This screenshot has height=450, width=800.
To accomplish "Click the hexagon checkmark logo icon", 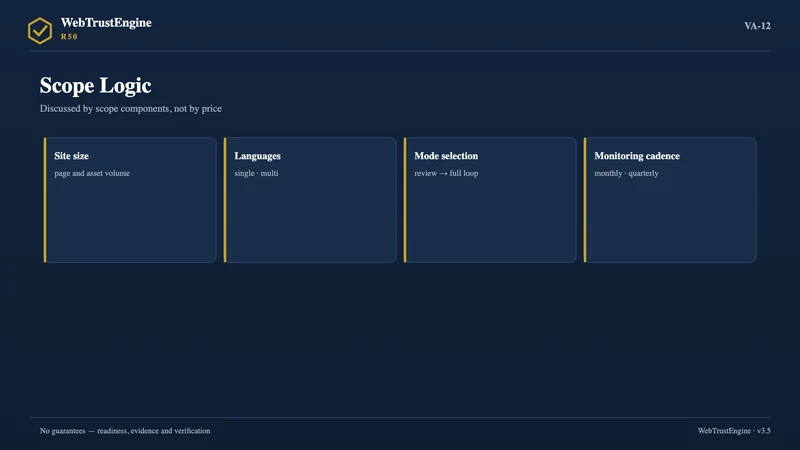I will pyautogui.click(x=40, y=31).
